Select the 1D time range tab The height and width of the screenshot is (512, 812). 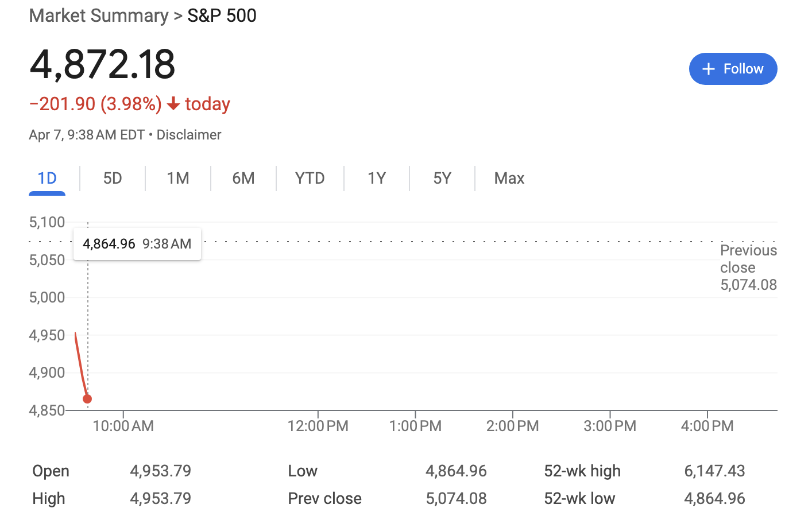pos(47,179)
